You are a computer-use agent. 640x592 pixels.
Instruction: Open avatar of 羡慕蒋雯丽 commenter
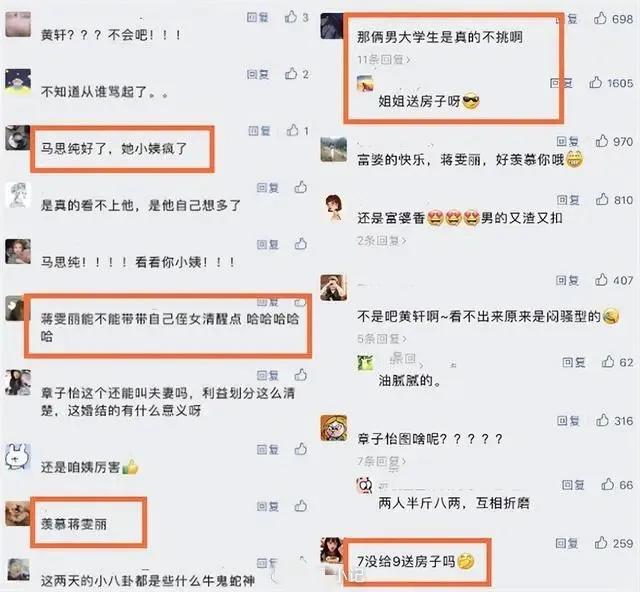(x=18, y=514)
